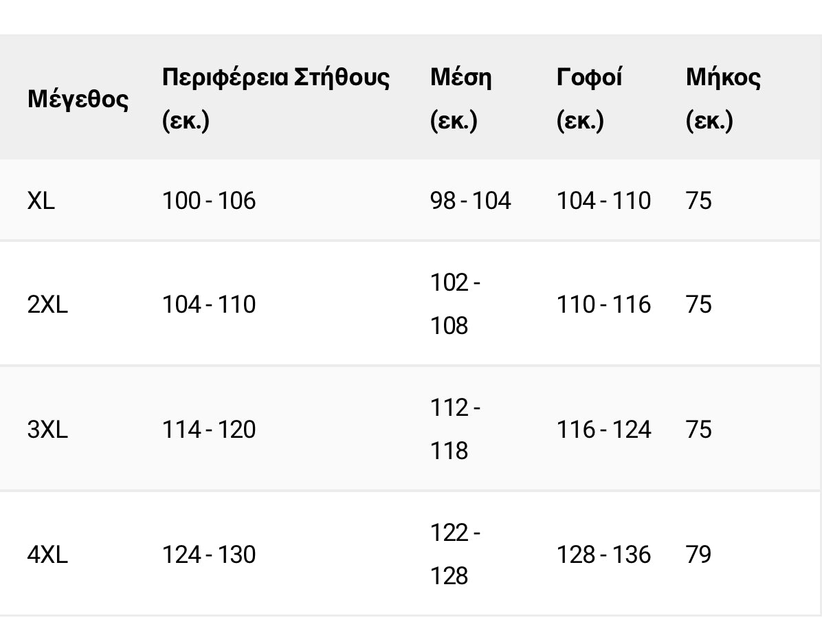822x644 pixels.
Task: Click the 128 - 136 hips value
Action: 603,555
